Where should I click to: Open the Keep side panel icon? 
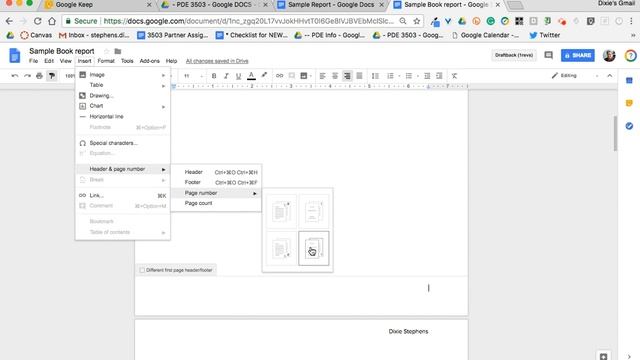[x=629, y=103]
